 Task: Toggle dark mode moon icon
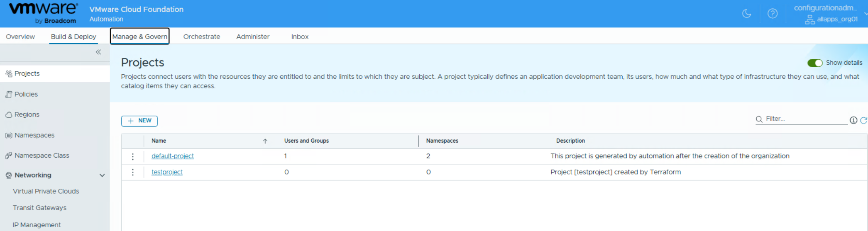746,14
